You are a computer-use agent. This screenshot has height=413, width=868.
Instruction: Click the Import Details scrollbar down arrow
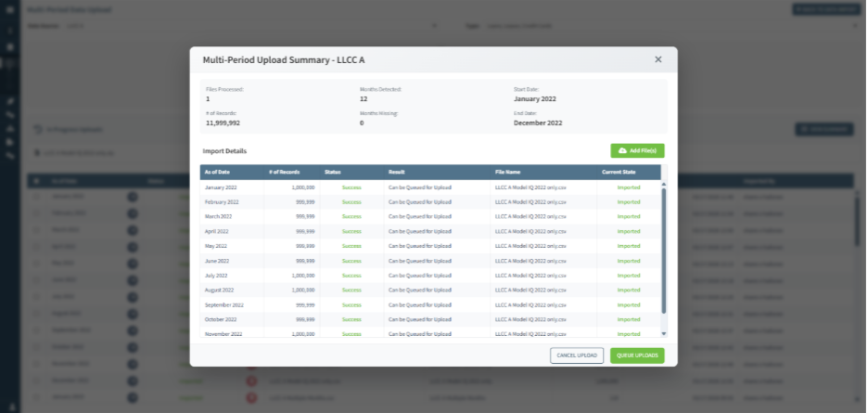pos(664,334)
